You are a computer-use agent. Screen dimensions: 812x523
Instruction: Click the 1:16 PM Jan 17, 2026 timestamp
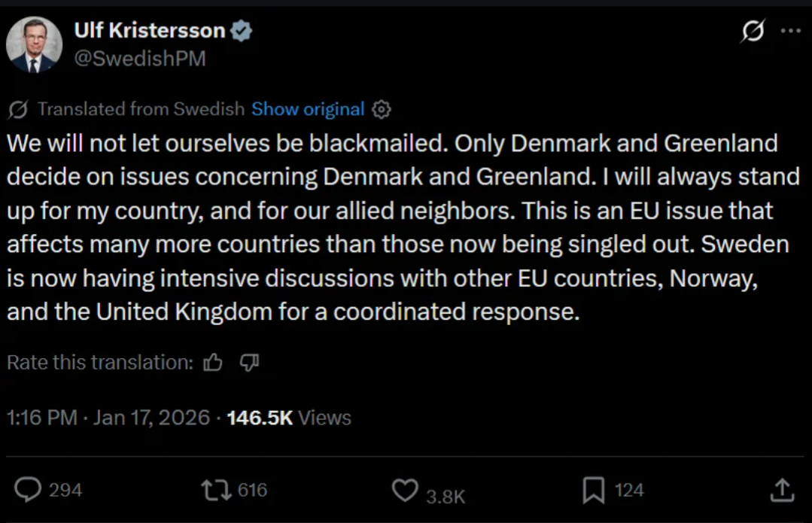(x=108, y=418)
